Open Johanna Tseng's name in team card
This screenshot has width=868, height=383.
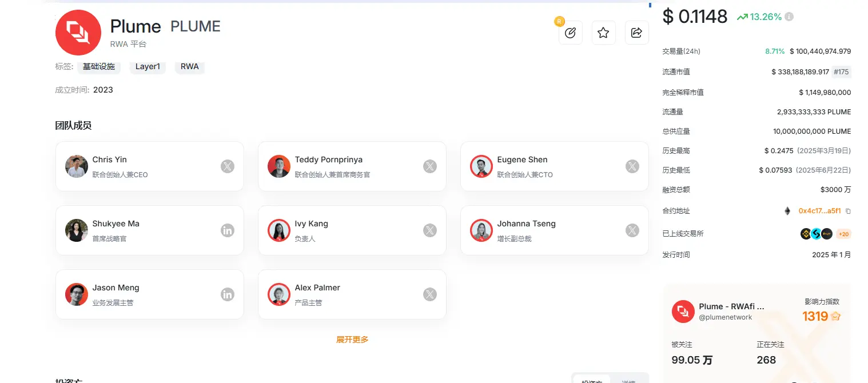[527, 224]
